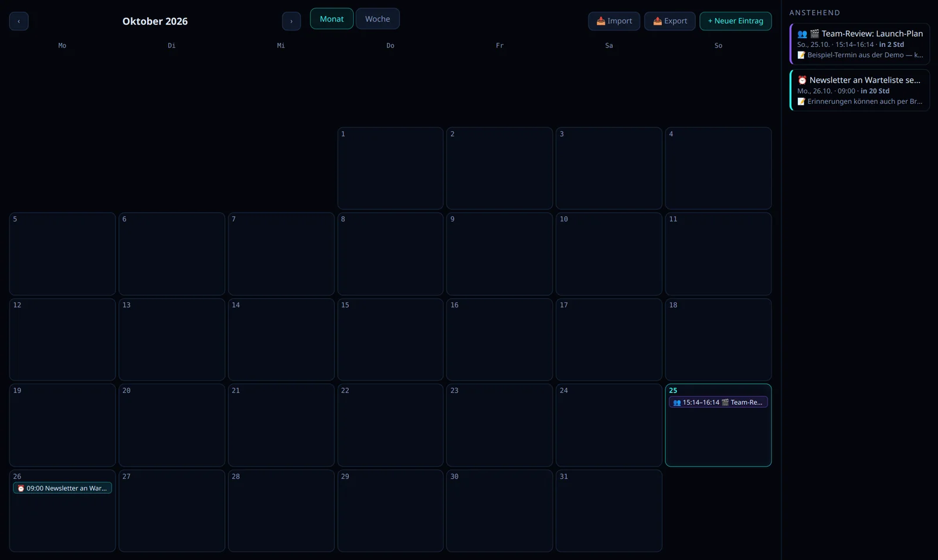Click the alarm clock icon in Newsletter card

coord(802,80)
